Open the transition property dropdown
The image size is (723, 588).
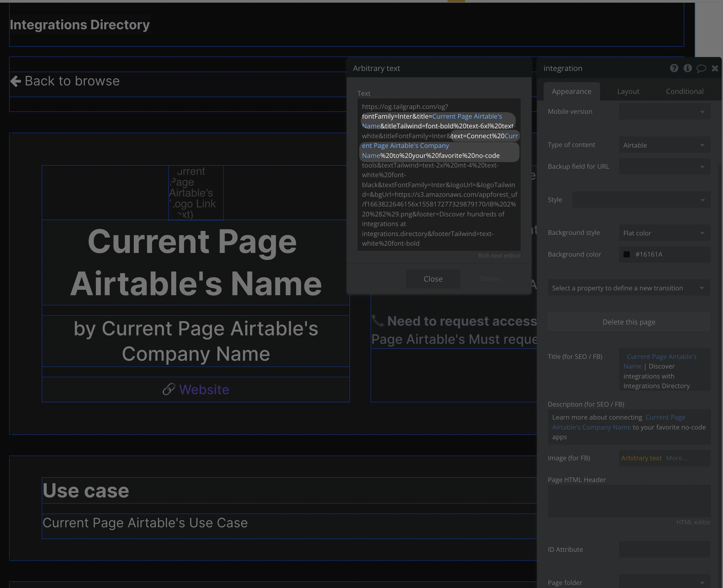[x=628, y=288]
